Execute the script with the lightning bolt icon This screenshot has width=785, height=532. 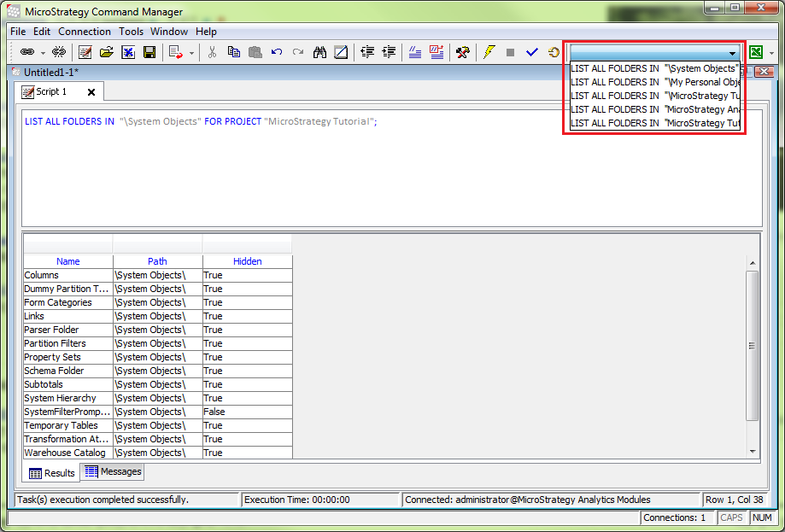coord(489,51)
